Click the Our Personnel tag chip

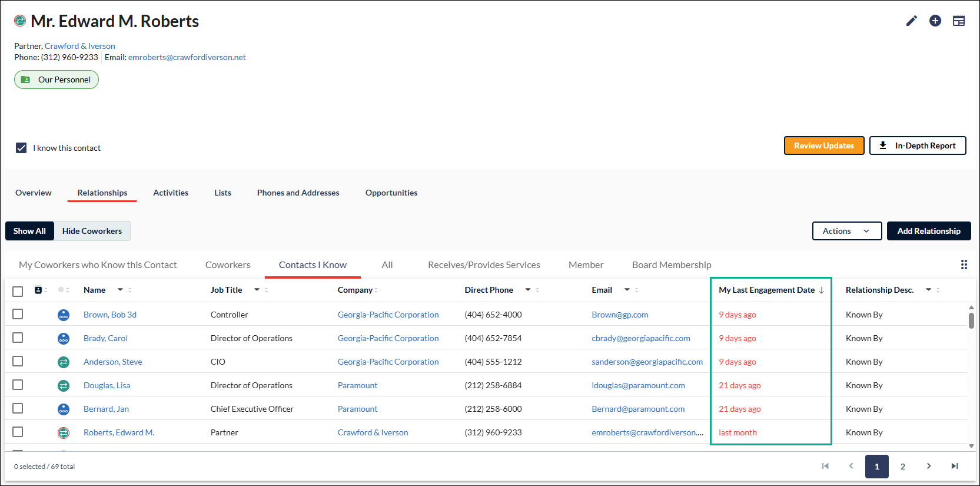click(x=57, y=80)
